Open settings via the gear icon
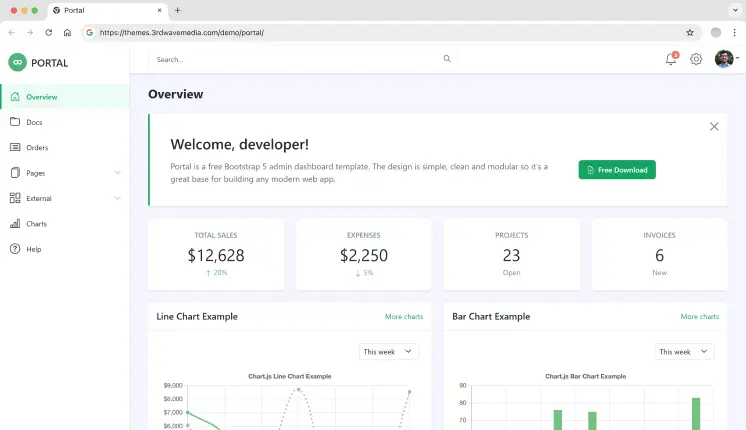 coord(696,60)
